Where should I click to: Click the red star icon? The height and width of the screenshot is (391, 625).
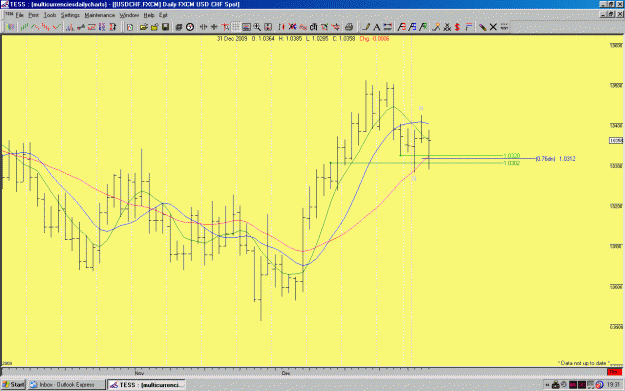336,27
